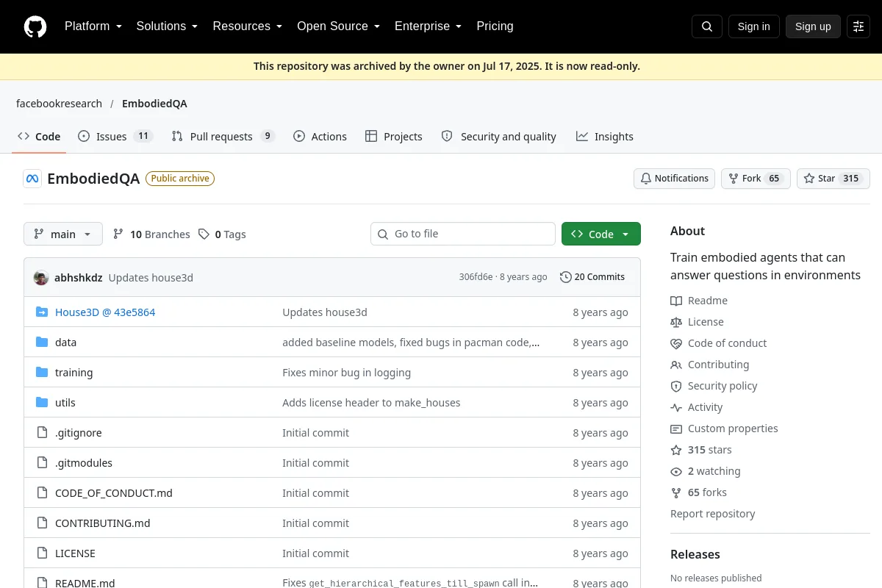The image size is (882, 588).
Task: Open the training folder
Action: pyautogui.click(x=73, y=373)
